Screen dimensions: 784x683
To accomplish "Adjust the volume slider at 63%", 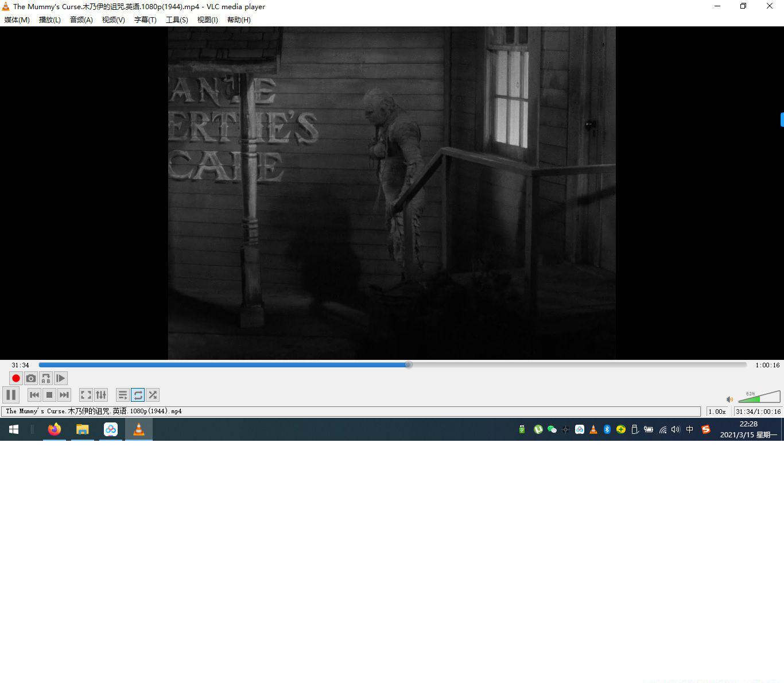I will click(759, 396).
